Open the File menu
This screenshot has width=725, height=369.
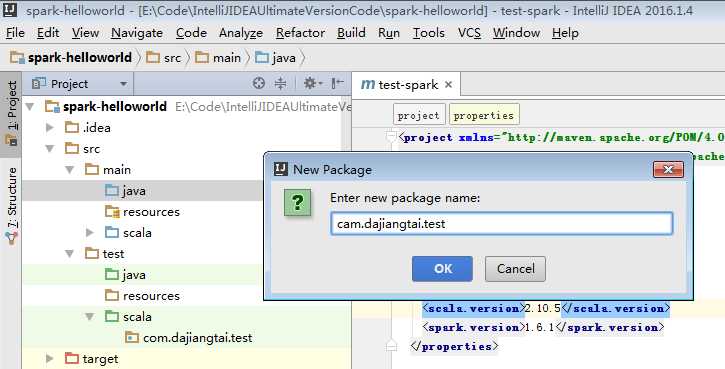click(15, 33)
